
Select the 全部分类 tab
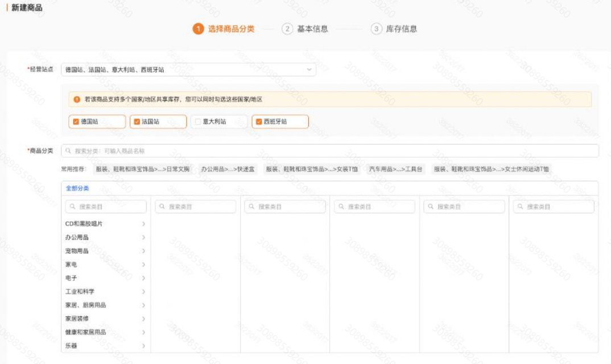pos(77,188)
